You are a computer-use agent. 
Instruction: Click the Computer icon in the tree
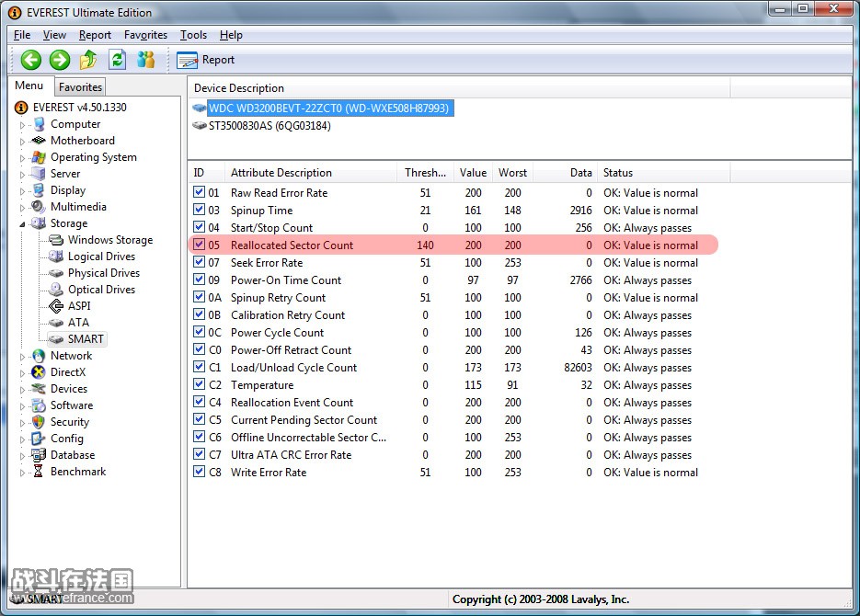pyautogui.click(x=39, y=124)
